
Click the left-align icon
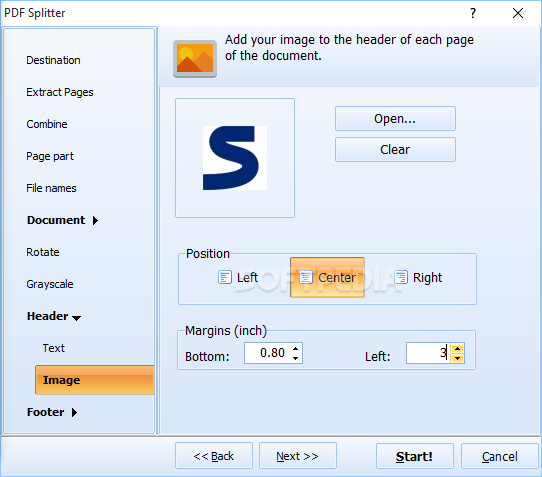tap(225, 277)
